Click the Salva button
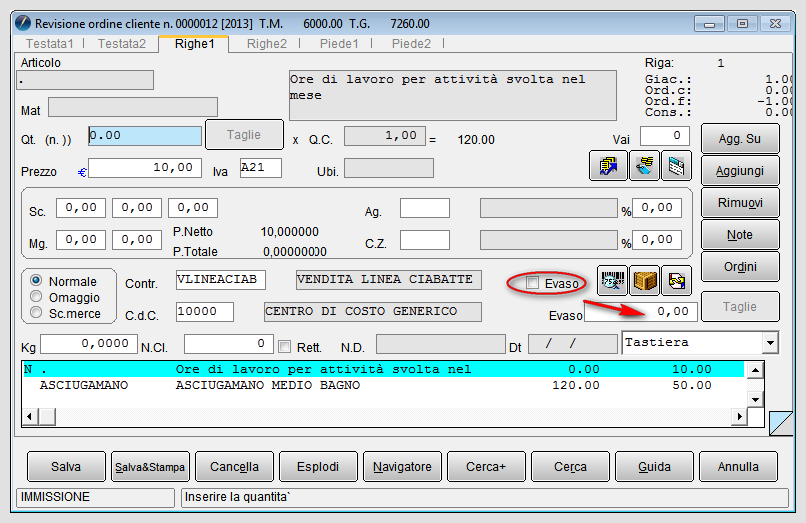Image resolution: width=806 pixels, height=523 pixels. coord(66,466)
